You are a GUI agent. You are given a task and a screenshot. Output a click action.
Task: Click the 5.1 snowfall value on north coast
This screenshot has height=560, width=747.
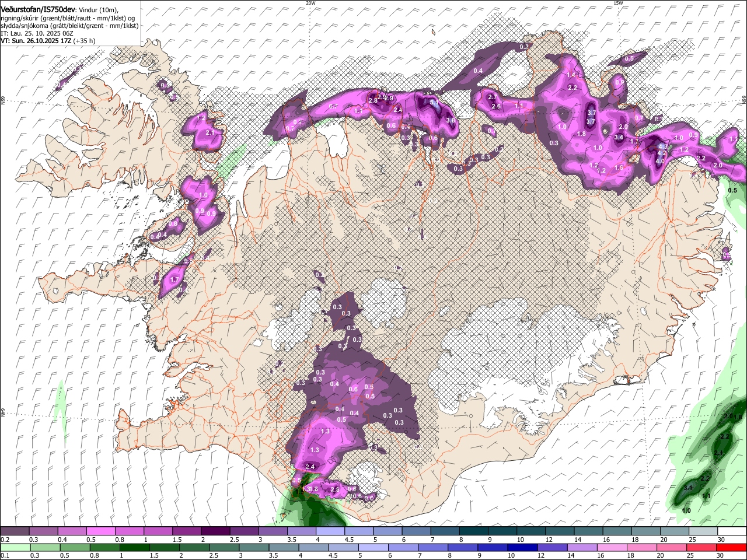pyautogui.click(x=434, y=102)
